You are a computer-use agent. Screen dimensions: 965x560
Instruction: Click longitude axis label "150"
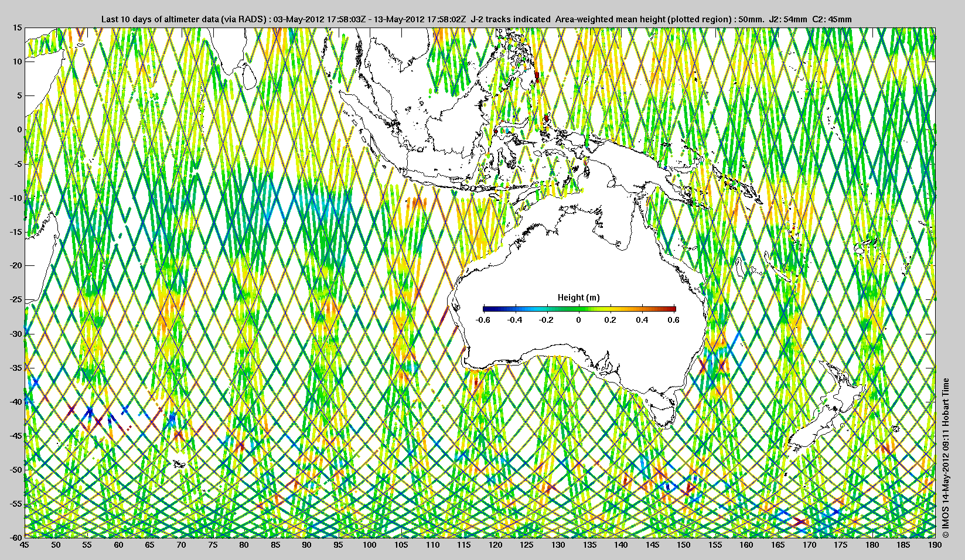point(684,545)
